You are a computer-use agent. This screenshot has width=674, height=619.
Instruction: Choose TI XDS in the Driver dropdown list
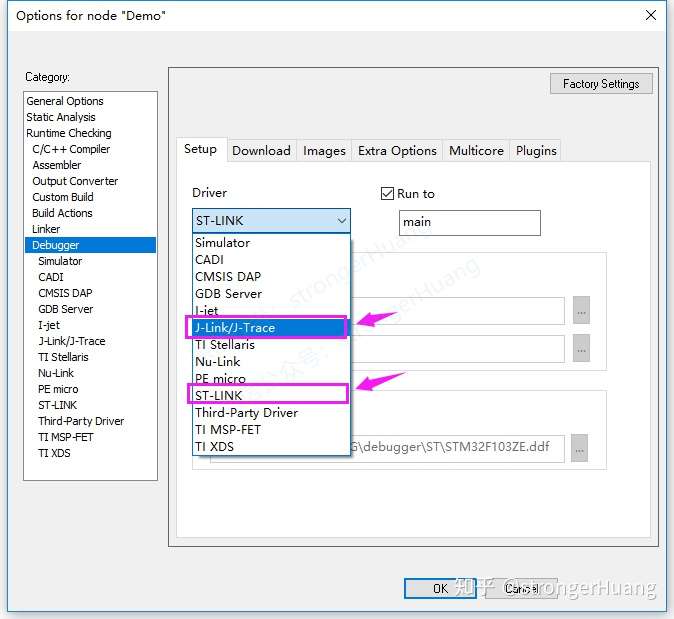point(271,447)
